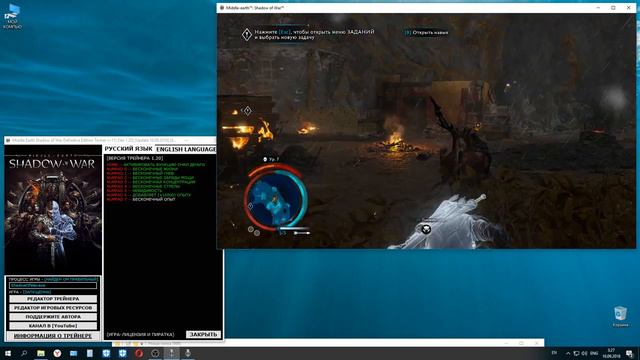Image resolution: width=640 pixels, height=360 pixels.
Task: Open the Windows Start menu
Action: point(8,353)
